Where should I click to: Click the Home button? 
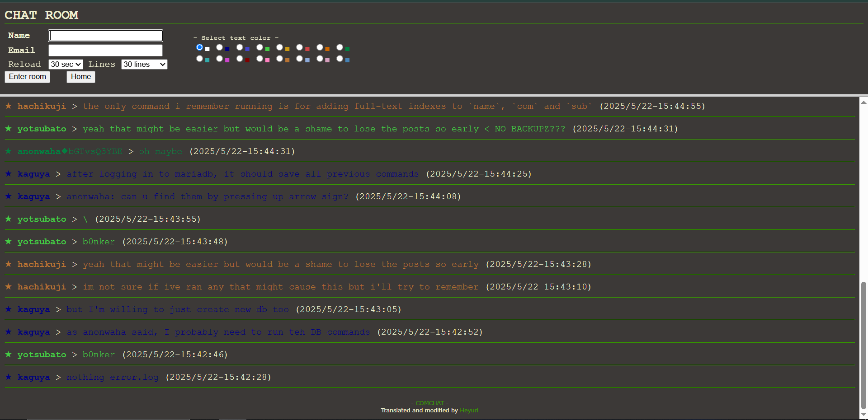coord(80,77)
